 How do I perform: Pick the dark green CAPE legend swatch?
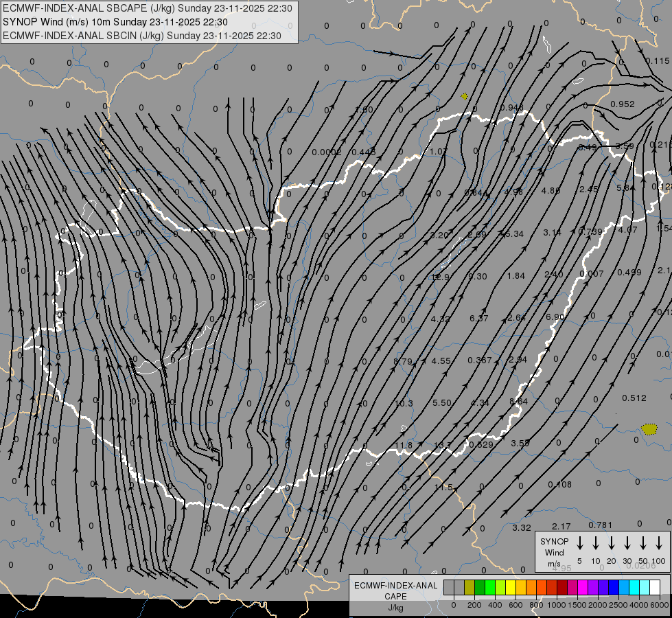click(480, 587)
